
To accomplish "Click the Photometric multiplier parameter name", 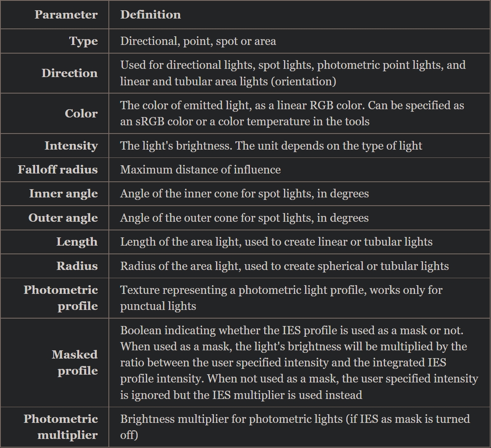I will point(61,427).
